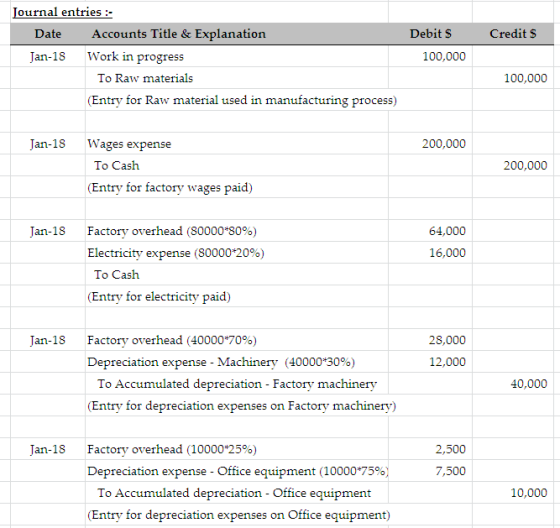This screenshot has width=560, height=528.
Task: Select 'Depreciation expense - Office equipment' cell
Action: tap(238, 471)
